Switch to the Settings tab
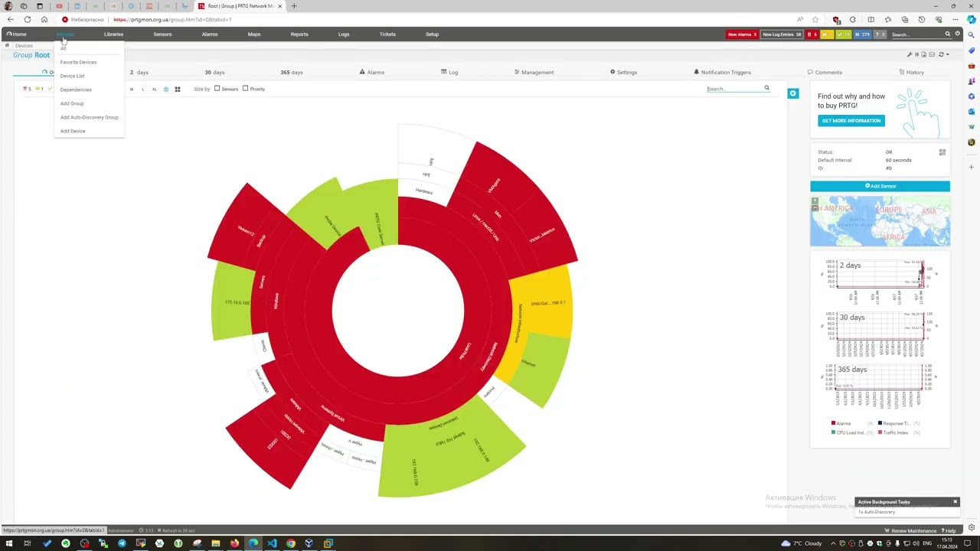 pos(623,72)
